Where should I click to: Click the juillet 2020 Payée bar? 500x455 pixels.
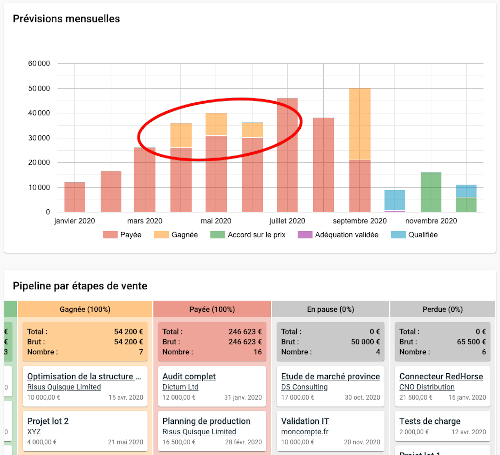(x=287, y=155)
